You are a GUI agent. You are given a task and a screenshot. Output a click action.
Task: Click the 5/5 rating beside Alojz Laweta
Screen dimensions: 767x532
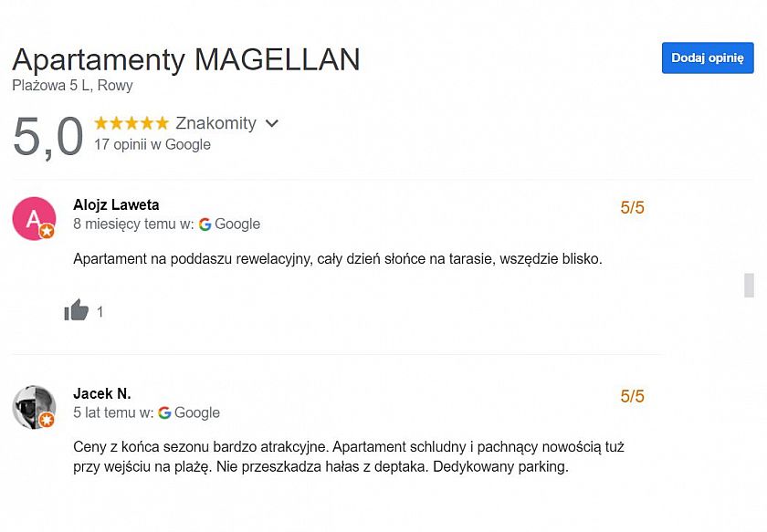(634, 207)
